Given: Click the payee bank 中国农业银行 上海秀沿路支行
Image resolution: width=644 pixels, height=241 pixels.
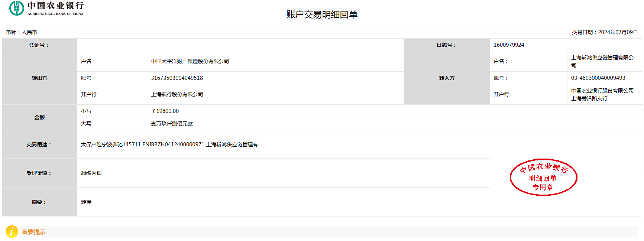Looking at the screenshot, I should 602,94.
